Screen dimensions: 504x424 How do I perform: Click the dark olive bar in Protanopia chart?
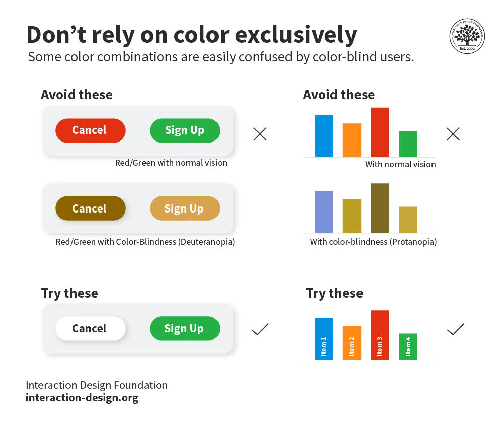click(x=380, y=208)
